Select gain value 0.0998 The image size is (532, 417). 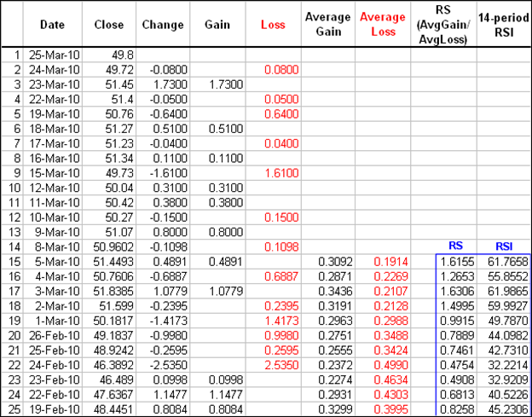click(226, 380)
